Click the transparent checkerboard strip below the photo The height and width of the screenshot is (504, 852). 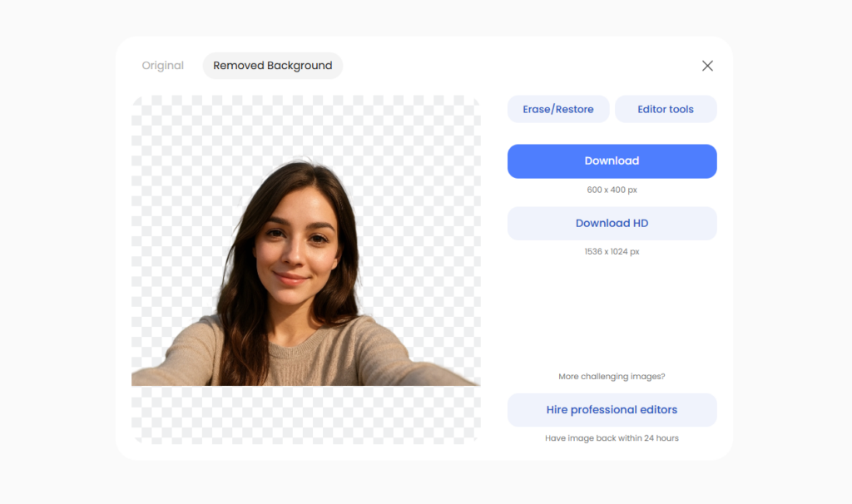click(306, 414)
